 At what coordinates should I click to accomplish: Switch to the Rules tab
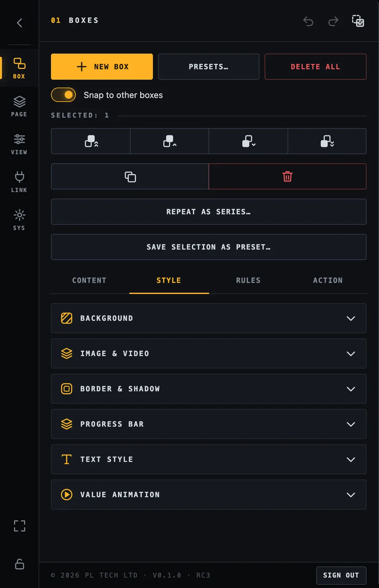point(248,281)
